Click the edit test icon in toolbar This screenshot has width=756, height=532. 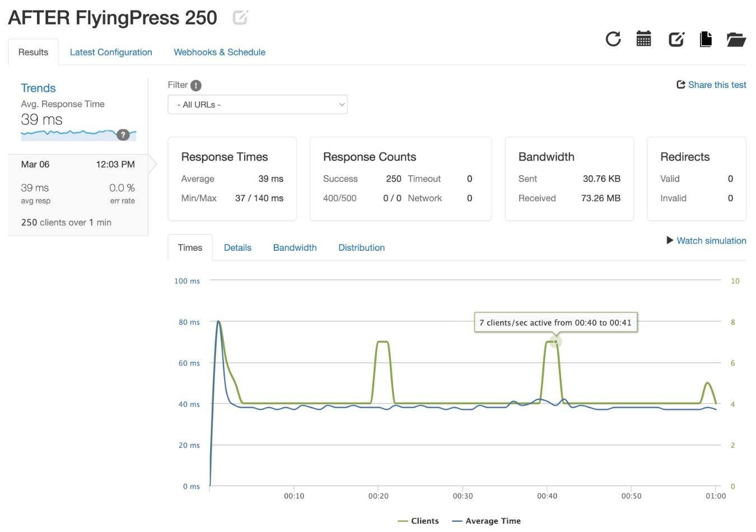point(676,39)
